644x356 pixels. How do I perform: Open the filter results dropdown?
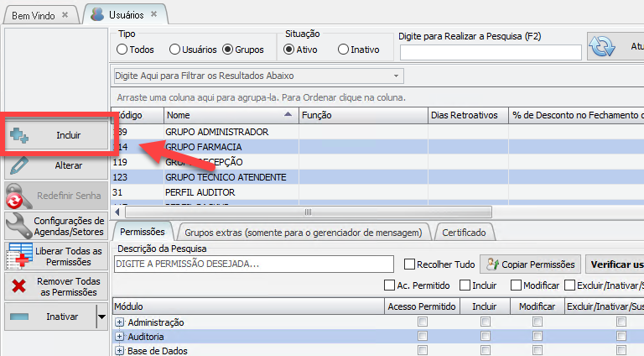click(x=396, y=76)
